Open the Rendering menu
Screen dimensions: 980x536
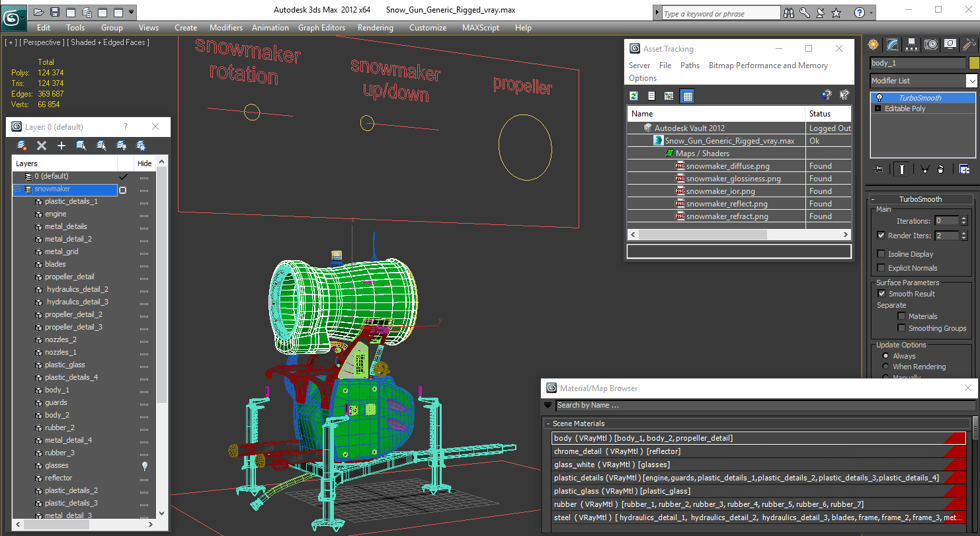(x=376, y=28)
